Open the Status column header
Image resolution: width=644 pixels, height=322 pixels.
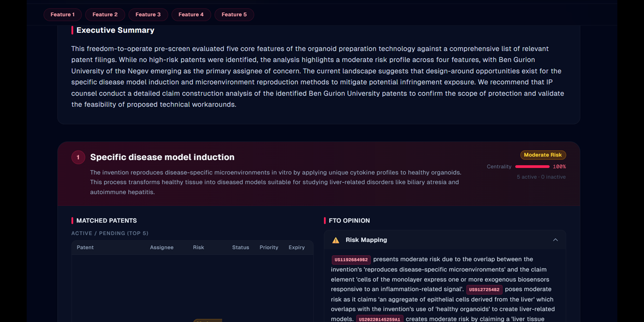(x=240, y=247)
